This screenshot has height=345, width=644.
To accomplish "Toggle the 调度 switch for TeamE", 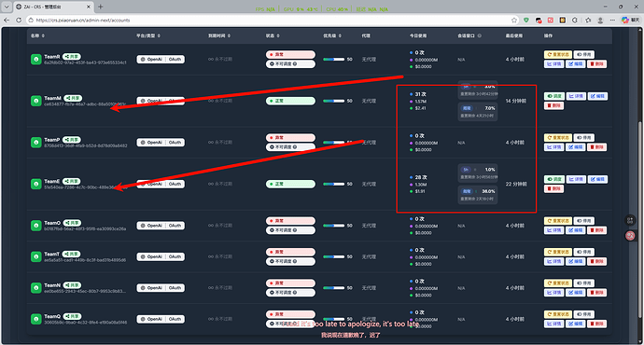I will point(554,179).
